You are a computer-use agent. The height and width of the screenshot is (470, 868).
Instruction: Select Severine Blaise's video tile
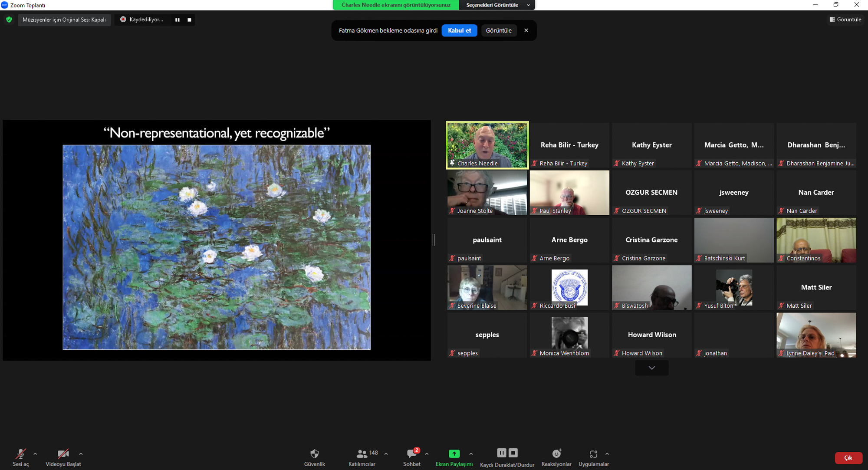[487, 287]
